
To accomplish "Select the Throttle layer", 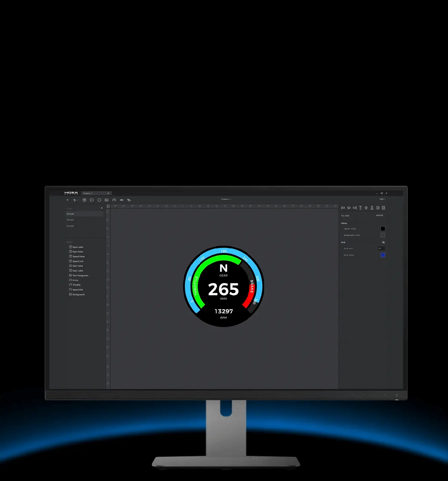I will (x=76, y=285).
